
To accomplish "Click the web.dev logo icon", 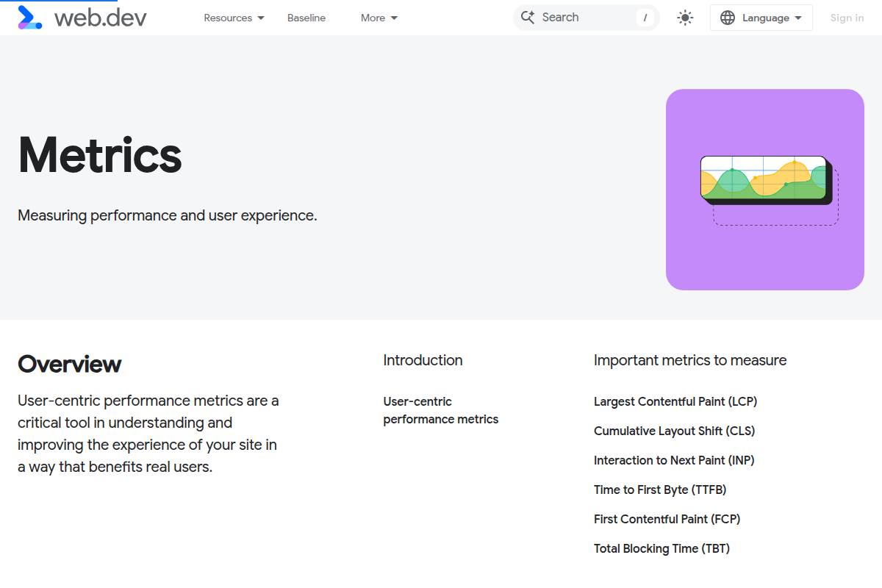I will (x=29, y=18).
